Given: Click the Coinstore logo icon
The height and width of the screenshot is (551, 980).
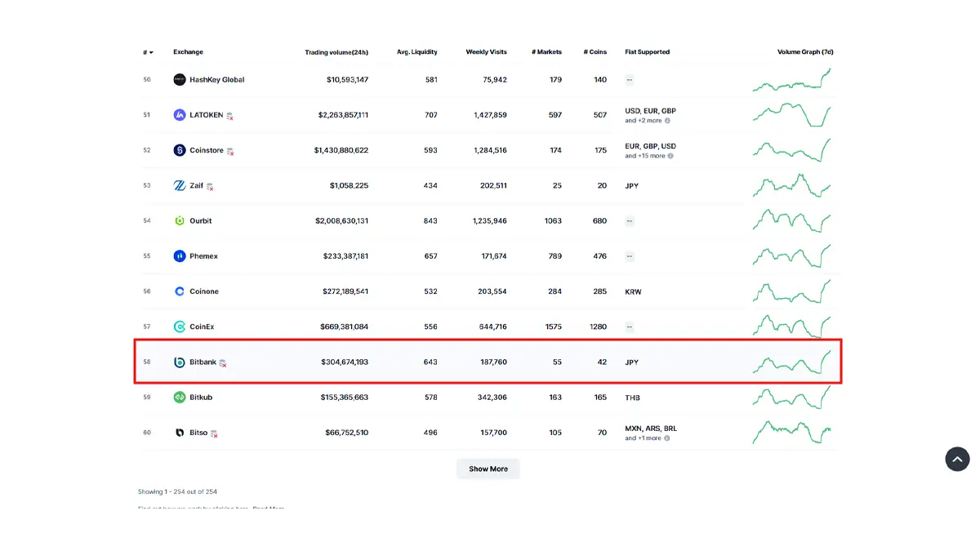Looking at the screenshot, I should 180,150.
